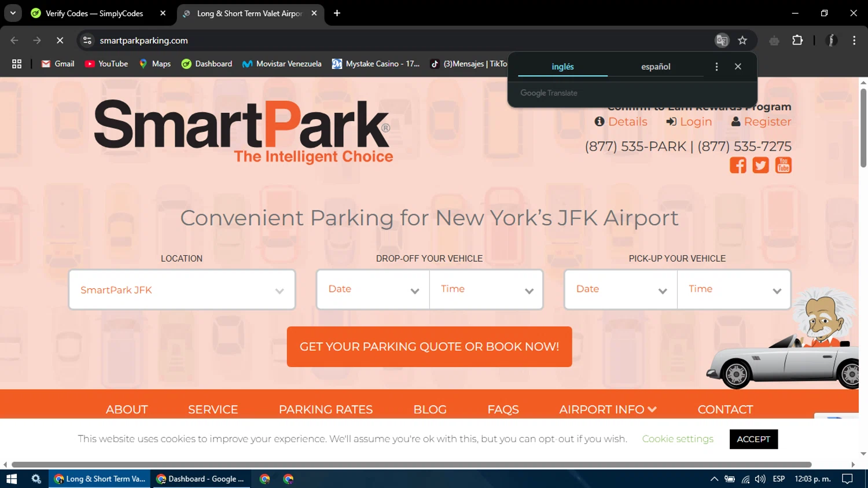Open a new browser tab
868x488 pixels.
[x=337, y=13]
